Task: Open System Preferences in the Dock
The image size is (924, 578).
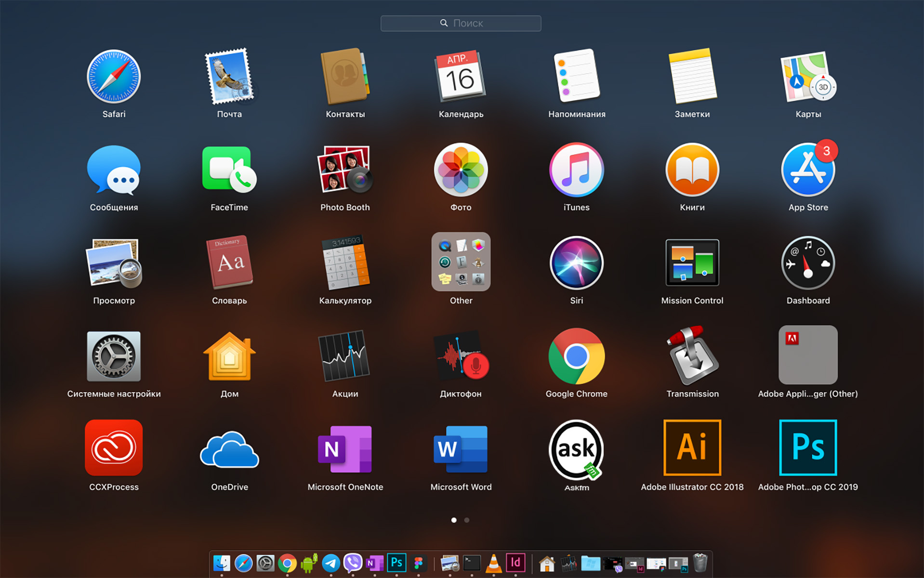Action: 265,563
